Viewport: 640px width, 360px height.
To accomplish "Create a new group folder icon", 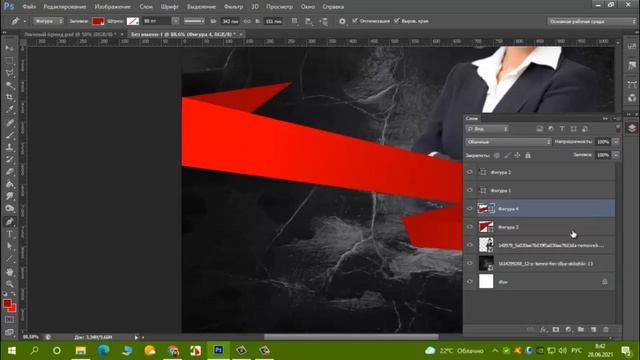I will click(x=581, y=330).
